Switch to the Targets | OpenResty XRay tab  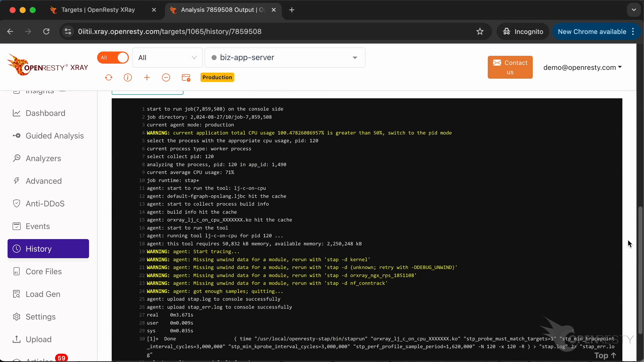tap(98, 10)
